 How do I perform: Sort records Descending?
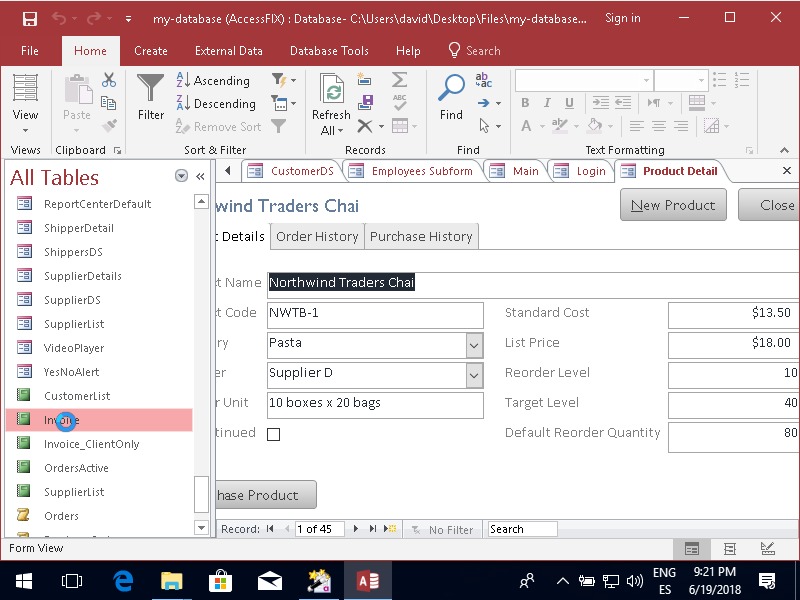tap(215, 103)
